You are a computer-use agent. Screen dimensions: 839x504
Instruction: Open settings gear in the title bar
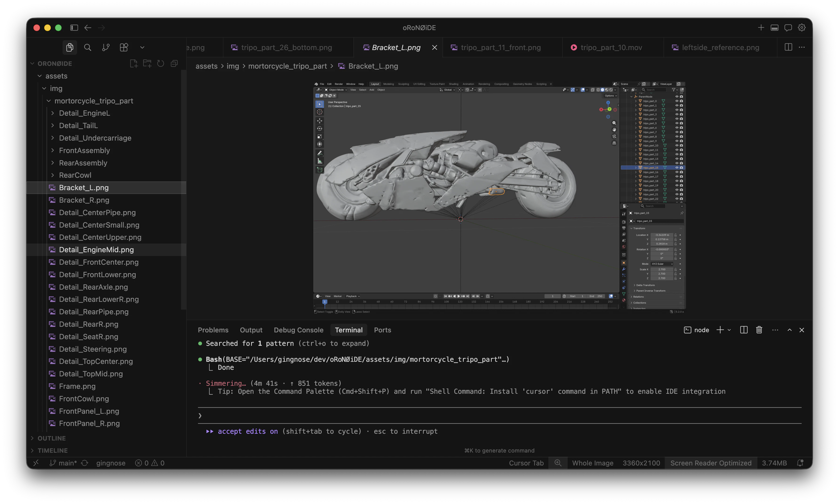[802, 28]
